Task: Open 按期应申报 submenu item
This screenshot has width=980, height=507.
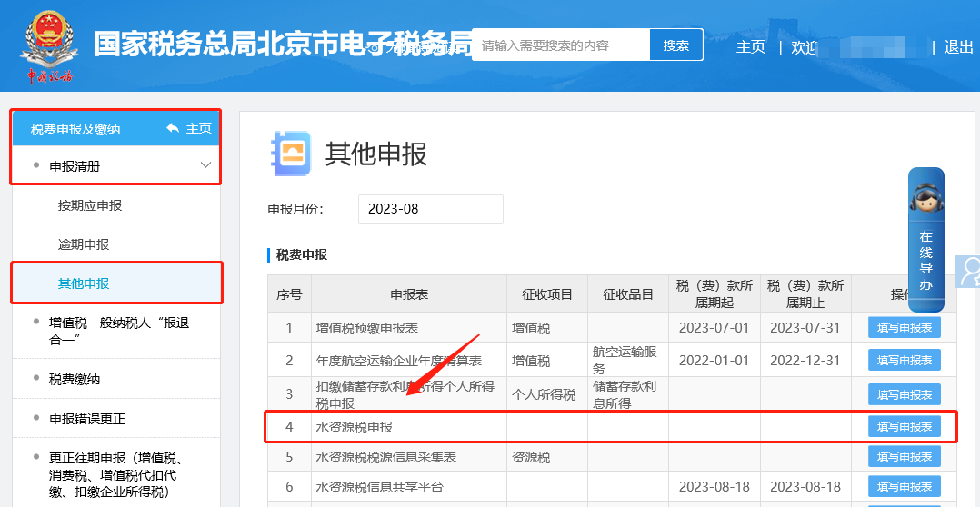Action: tap(90, 205)
